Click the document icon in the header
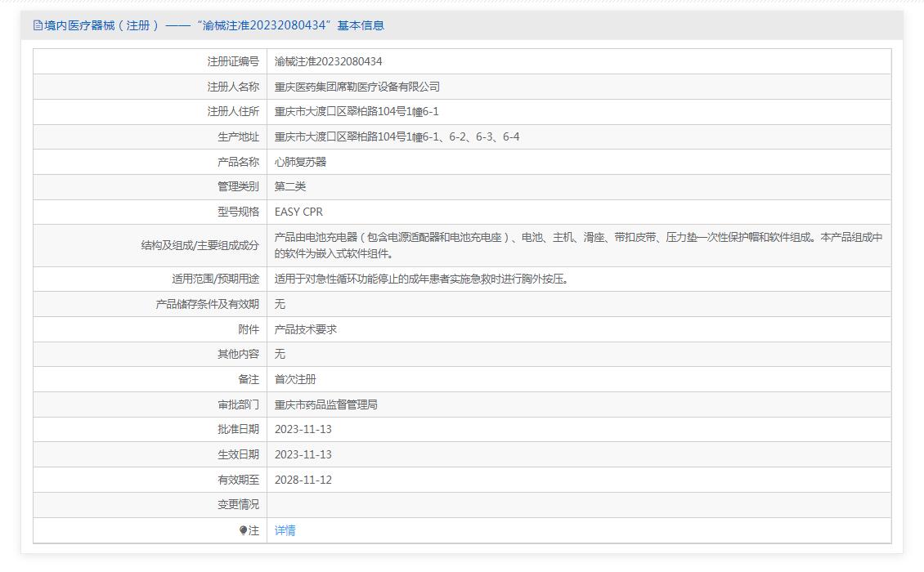Image resolution: width=924 pixels, height=572 pixels. pos(38,25)
